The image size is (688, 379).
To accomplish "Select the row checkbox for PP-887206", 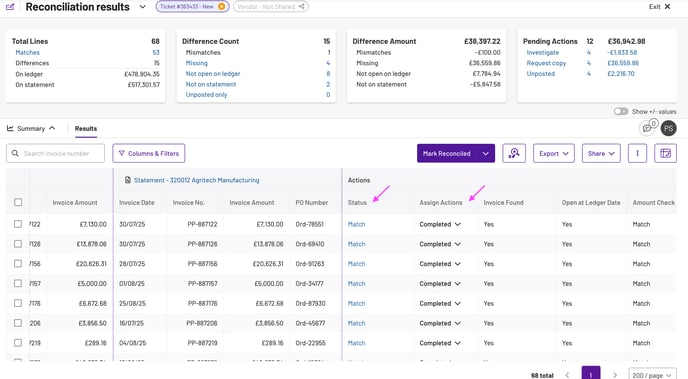I will click(18, 322).
